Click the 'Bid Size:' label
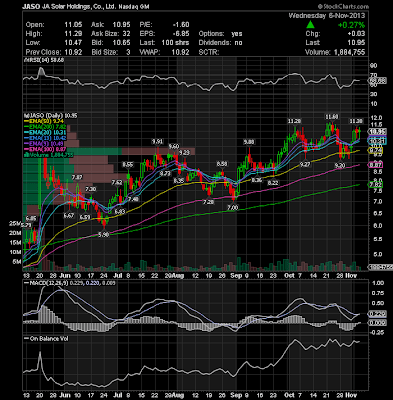 coord(104,52)
